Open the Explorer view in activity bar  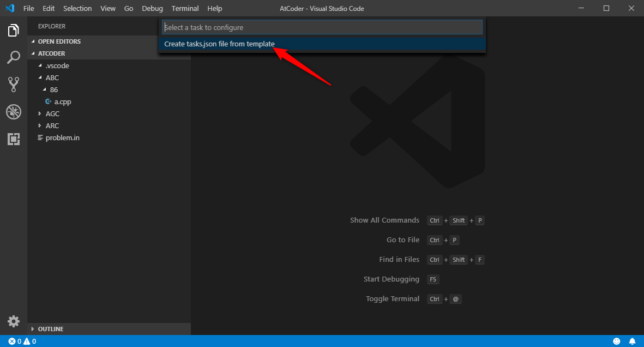13,31
